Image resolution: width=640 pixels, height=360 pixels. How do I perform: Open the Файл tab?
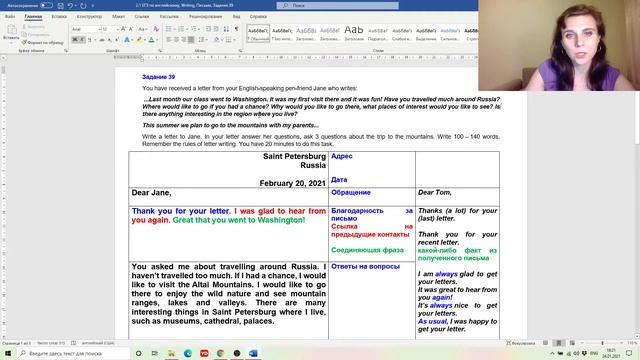(10, 17)
